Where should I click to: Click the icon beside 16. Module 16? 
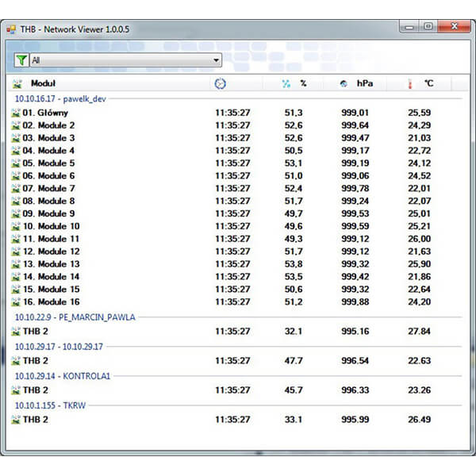tap(16, 302)
